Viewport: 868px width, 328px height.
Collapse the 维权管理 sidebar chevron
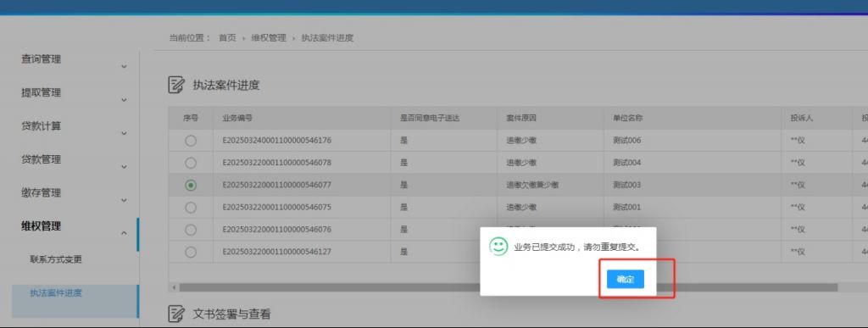pyautogui.click(x=124, y=233)
